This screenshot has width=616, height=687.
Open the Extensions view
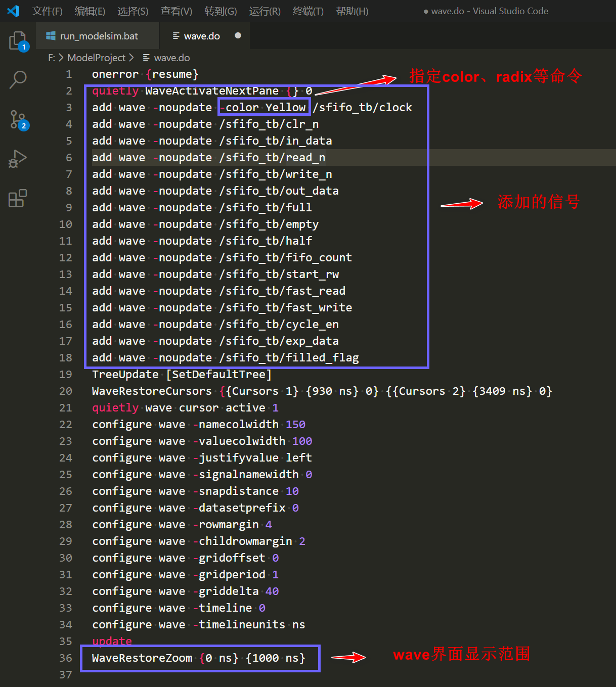18,198
